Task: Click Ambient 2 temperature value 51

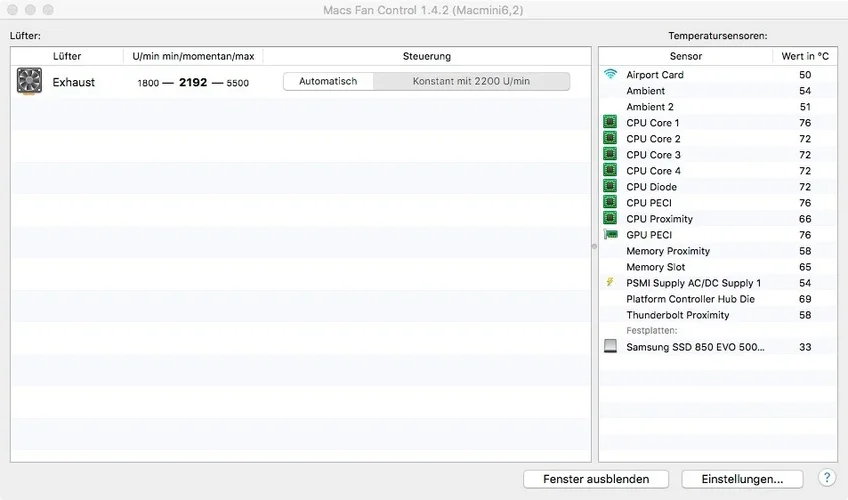Action: [x=805, y=106]
